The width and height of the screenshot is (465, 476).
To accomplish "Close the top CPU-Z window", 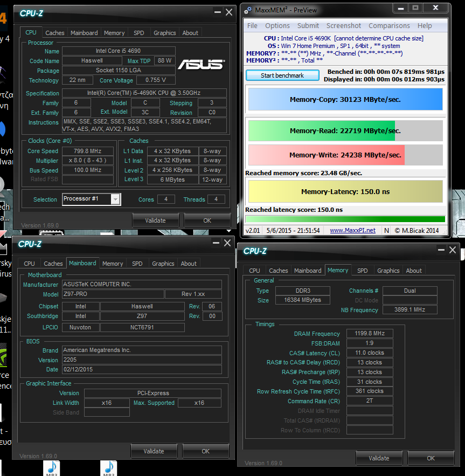I will click(229, 12).
